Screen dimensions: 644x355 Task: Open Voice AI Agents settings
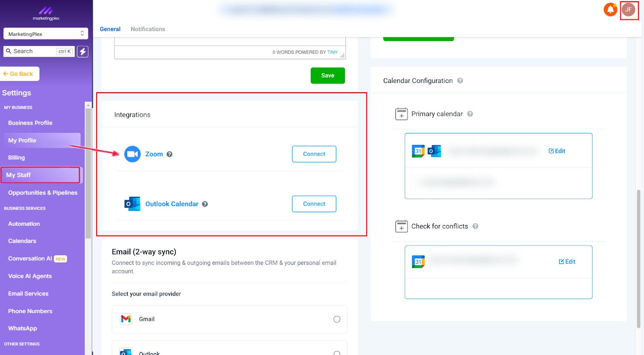pos(30,276)
